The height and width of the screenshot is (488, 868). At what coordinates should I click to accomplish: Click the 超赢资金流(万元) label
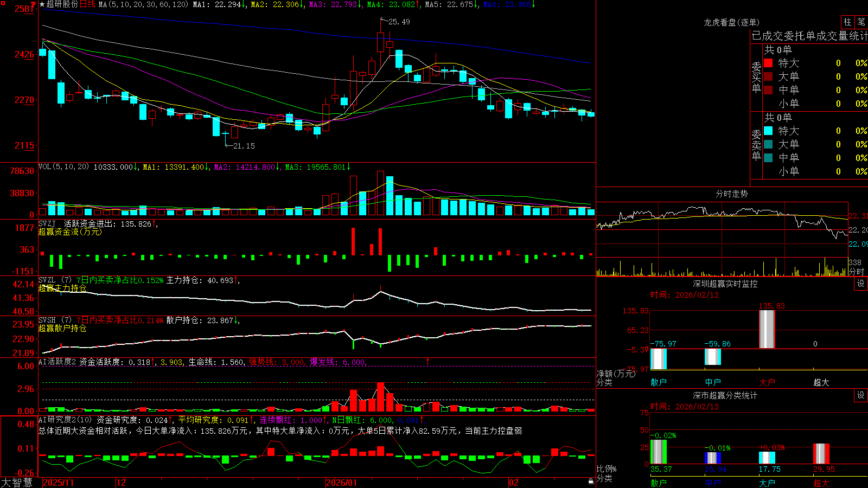coord(70,232)
